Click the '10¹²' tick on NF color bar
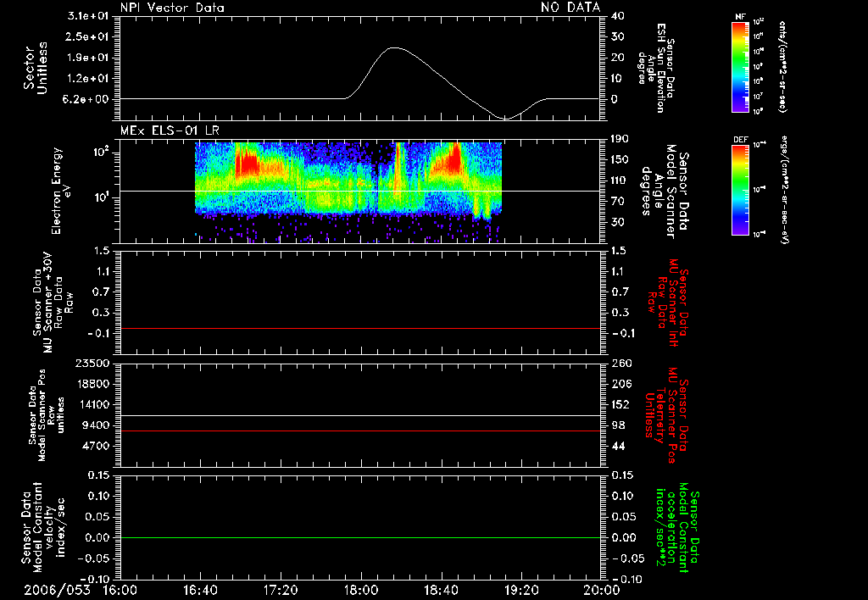The image size is (868, 600). (x=759, y=22)
